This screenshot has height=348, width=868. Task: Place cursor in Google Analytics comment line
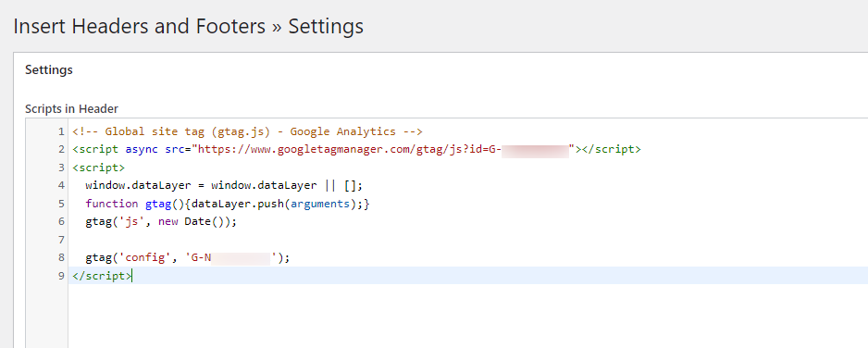247,131
